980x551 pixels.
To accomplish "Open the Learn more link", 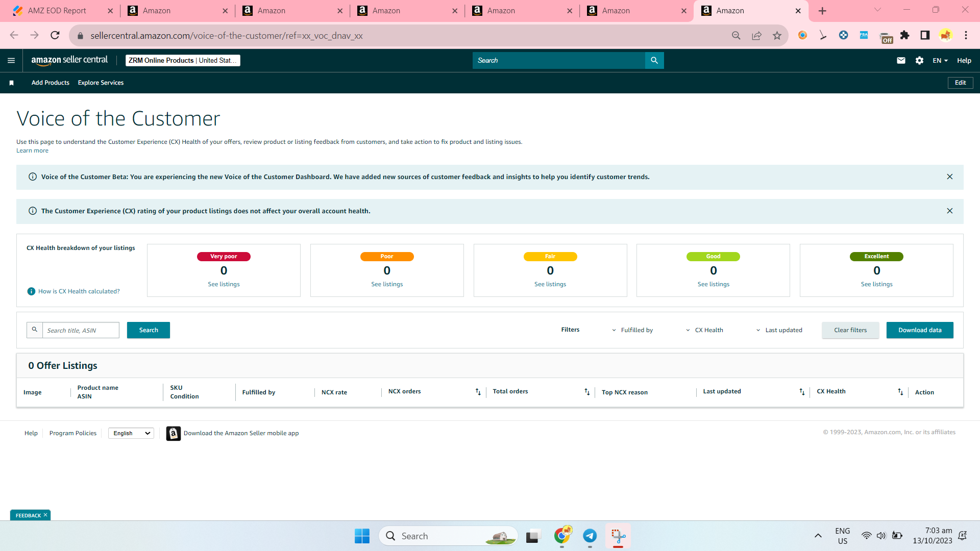I will click(32, 151).
